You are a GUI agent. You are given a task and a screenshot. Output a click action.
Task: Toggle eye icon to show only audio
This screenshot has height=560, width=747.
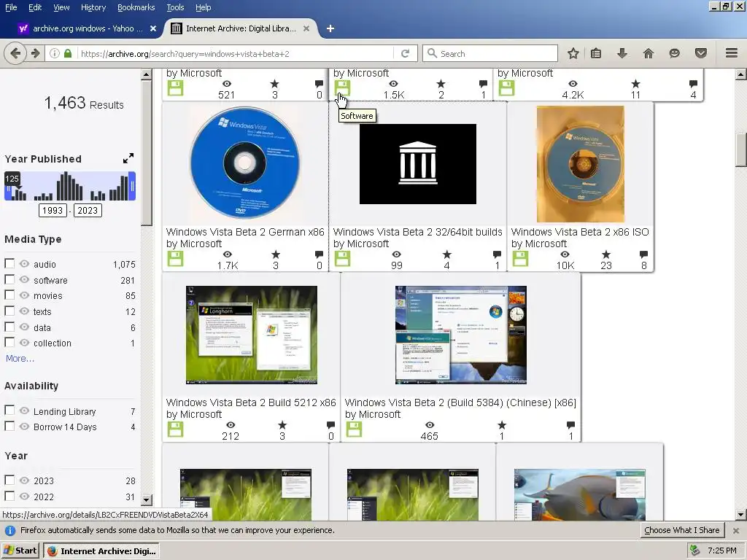[24, 264]
